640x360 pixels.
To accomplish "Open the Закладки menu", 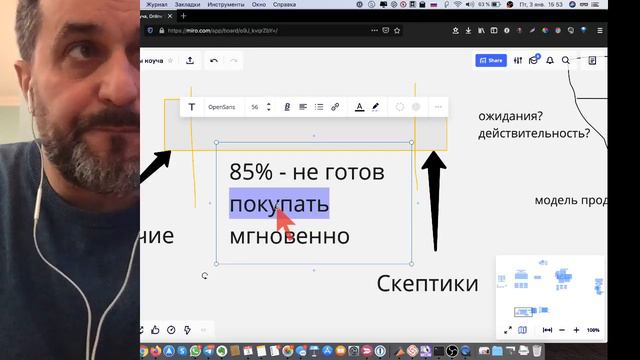I will [187, 4].
